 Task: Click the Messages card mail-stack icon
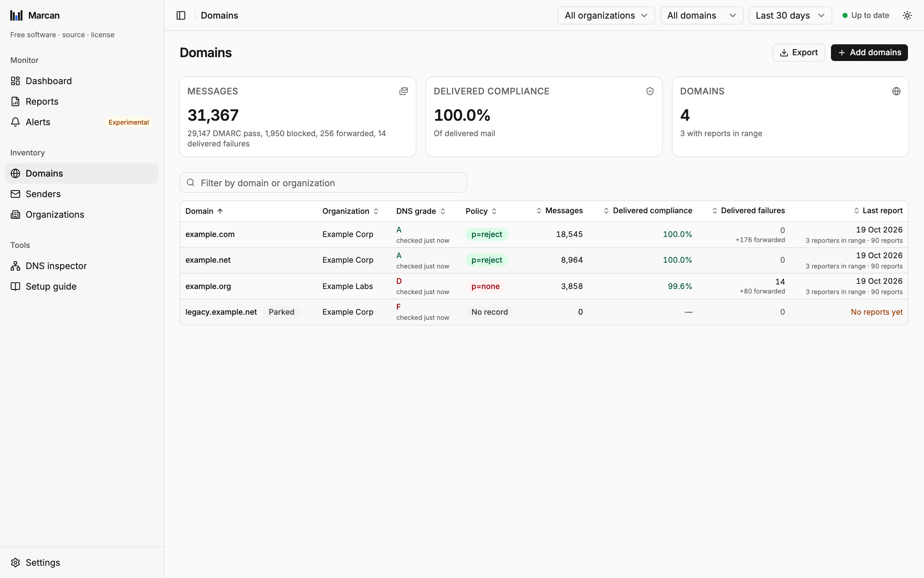(x=404, y=91)
